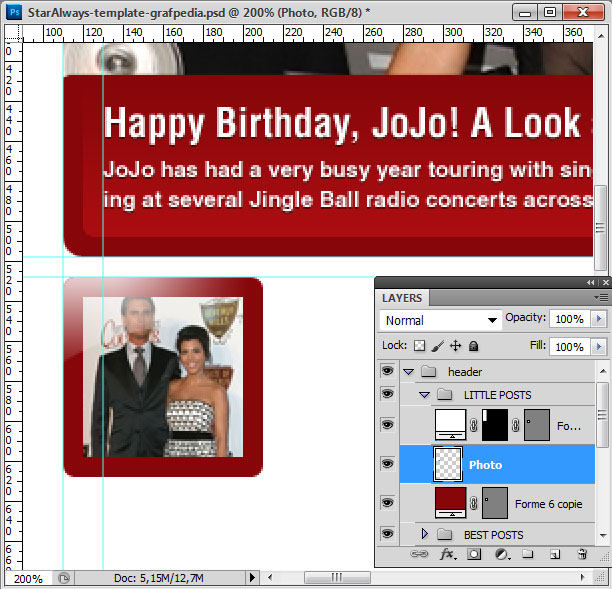Click the black layer mask thumbnail

pos(495,425)
